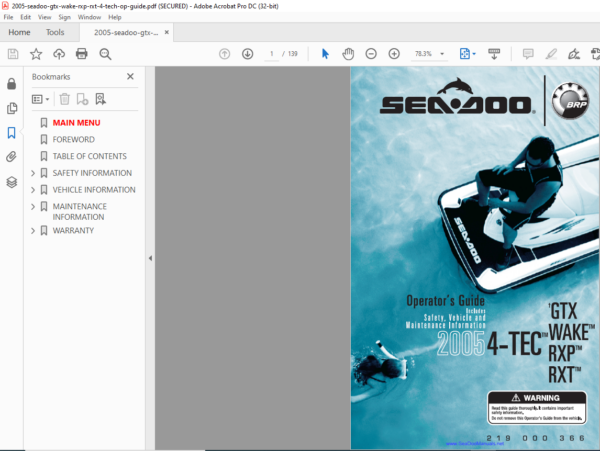Expand the SAFETY INFORMATION bookmark
The image size is (600, 451).
33,173
